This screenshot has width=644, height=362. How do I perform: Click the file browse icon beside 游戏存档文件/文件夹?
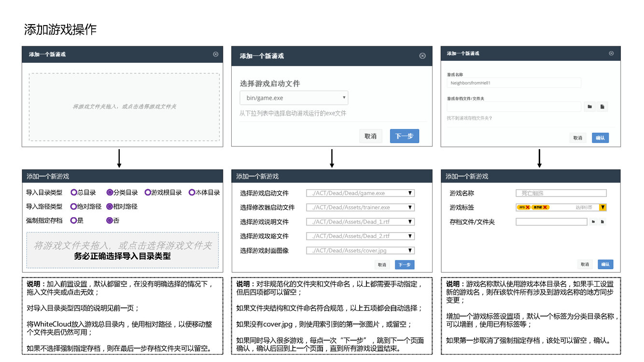(x=602, y=107)
